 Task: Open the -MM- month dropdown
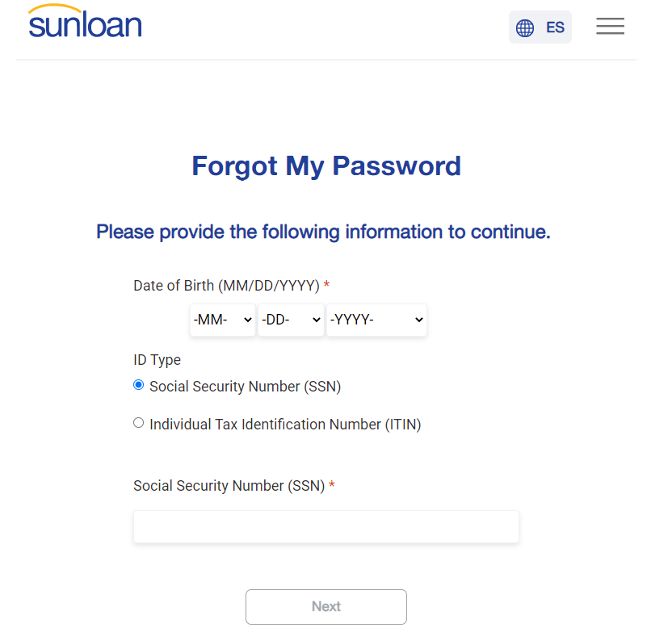tap(222, 320)
